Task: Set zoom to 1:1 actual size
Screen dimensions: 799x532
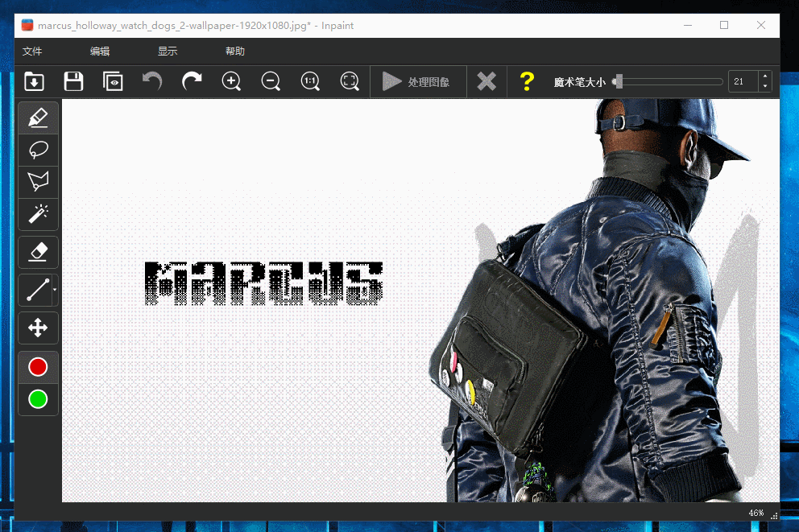Action: click(310, 81)
